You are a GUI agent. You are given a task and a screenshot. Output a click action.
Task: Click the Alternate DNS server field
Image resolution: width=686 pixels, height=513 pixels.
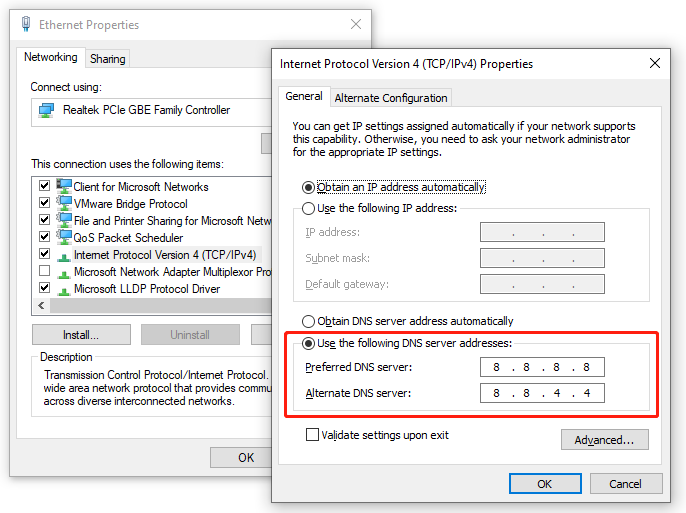coord(542,393)
